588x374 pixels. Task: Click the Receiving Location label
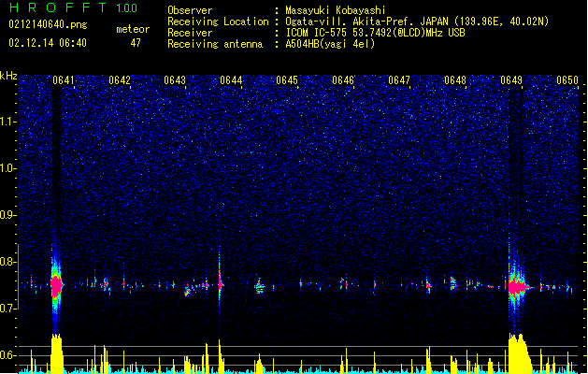tap(218, 22)
